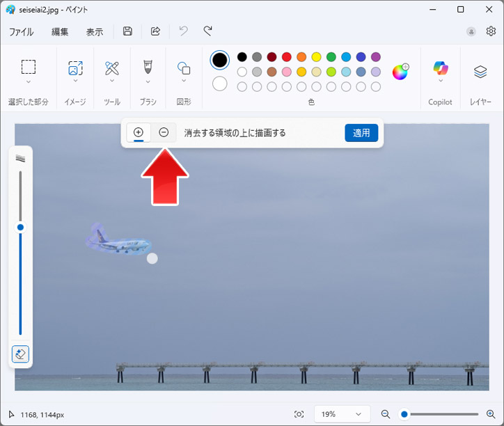Pick the lavender color swatch

376,72
